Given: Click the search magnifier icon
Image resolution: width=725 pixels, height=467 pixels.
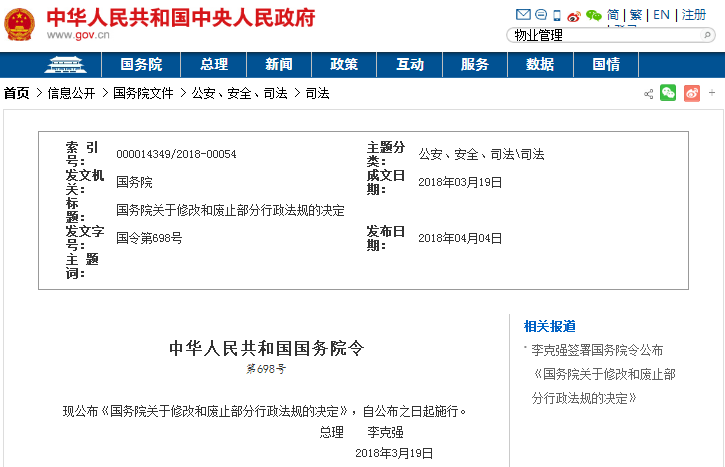Looking at the screenshot, I should click(706, 36).
